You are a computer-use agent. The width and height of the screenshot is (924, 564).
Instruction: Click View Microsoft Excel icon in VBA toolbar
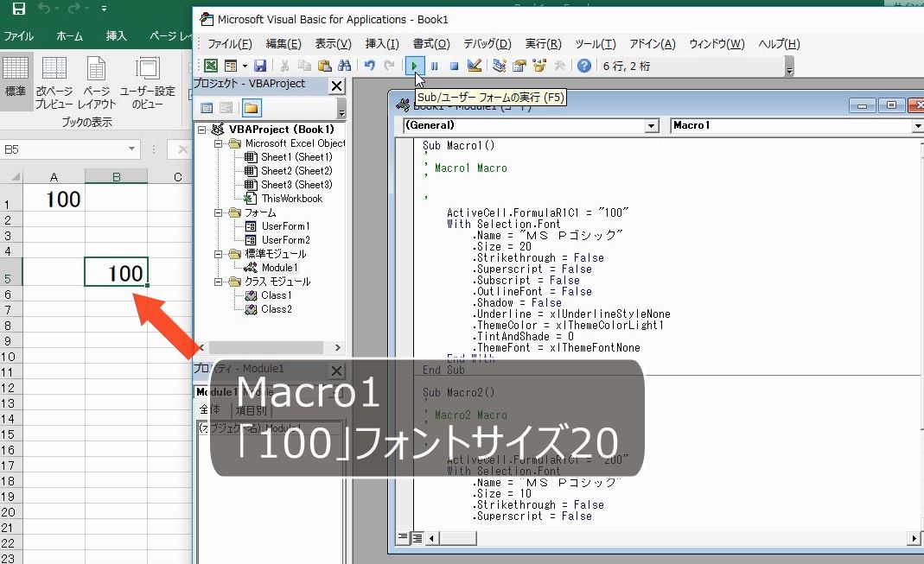tap(210, 66)
